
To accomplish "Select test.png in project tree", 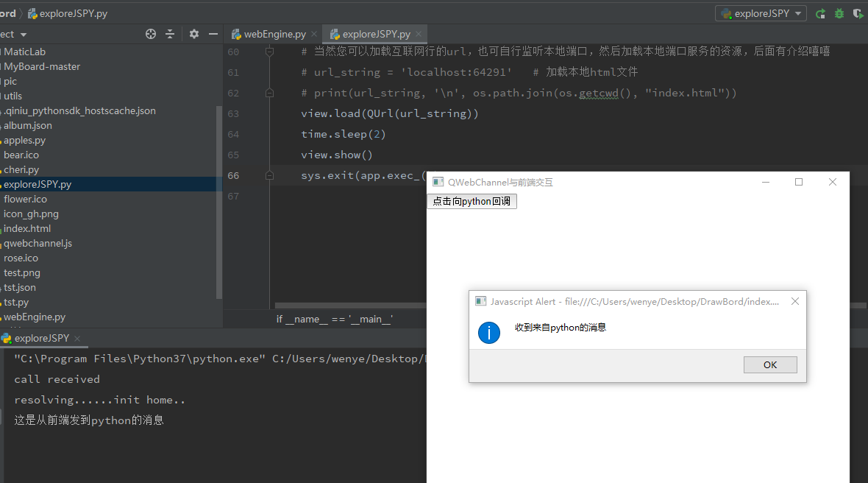I will click(21, 272).
